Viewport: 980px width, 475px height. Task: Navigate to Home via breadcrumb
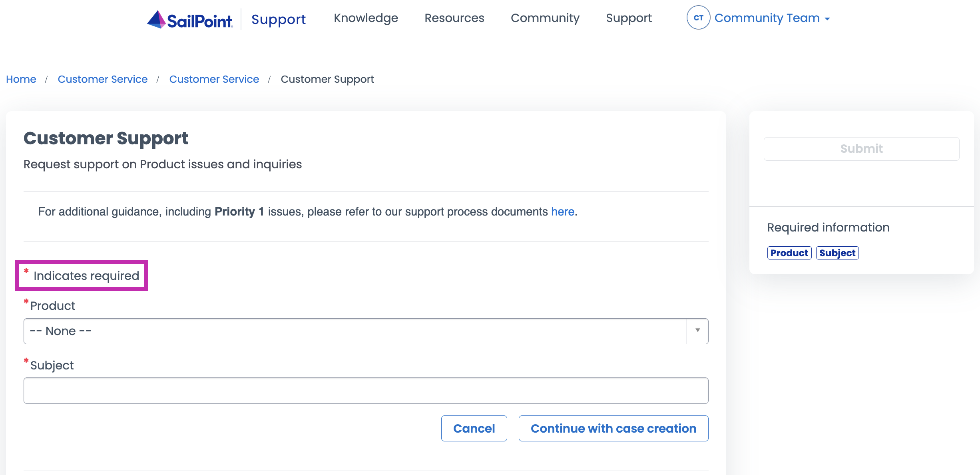21,79
